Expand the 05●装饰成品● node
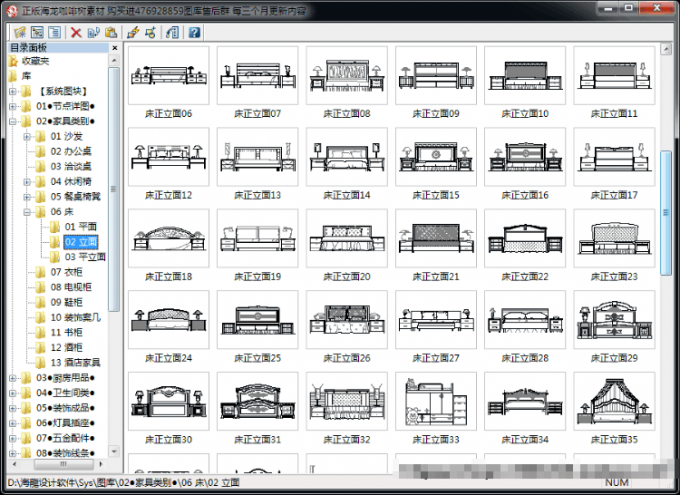This screenshot has width=680, height=495. pos(13,408)
